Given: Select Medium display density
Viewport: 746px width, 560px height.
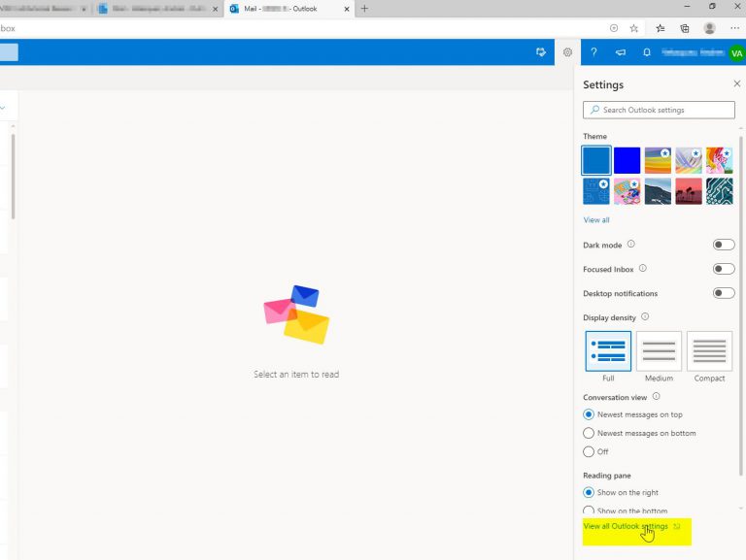Looking at the screenshot, I should 659,351.
